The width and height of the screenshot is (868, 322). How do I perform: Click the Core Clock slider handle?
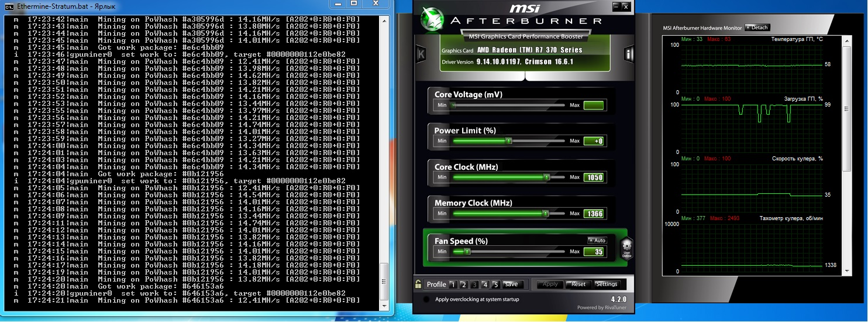tap(546, 177)
